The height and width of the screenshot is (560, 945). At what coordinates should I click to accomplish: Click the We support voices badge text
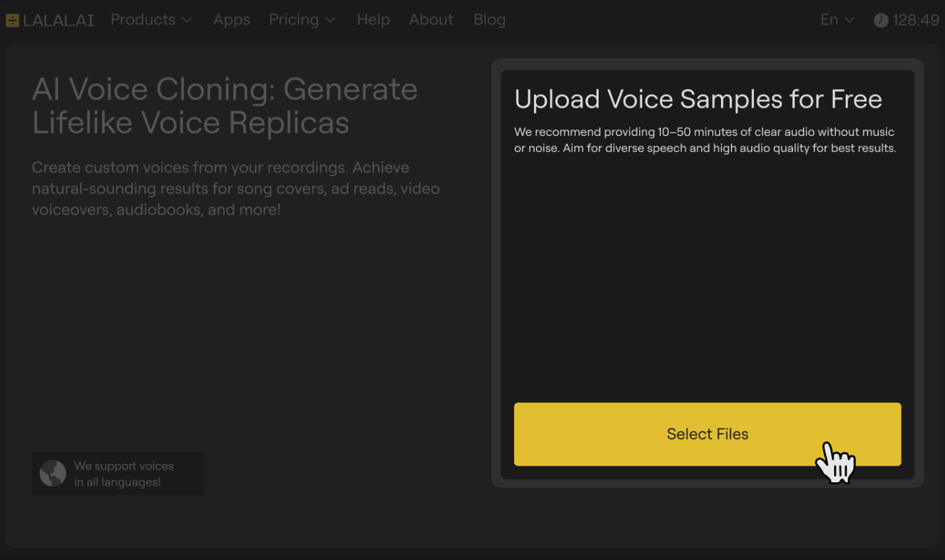tap(124, 473)
